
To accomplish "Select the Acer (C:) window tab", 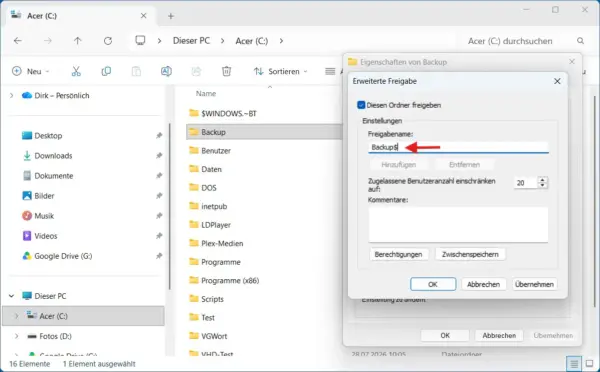I will tap(80, 16).
